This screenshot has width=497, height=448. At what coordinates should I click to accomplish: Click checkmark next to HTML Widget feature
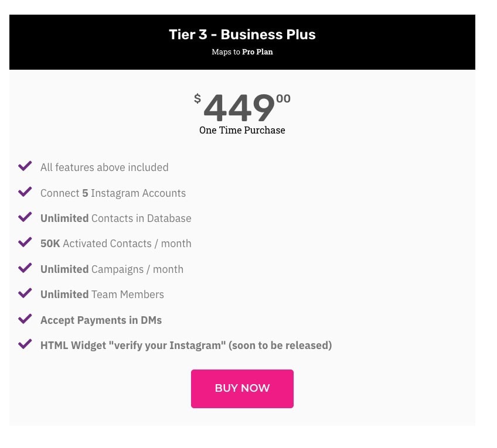(25, 344)
